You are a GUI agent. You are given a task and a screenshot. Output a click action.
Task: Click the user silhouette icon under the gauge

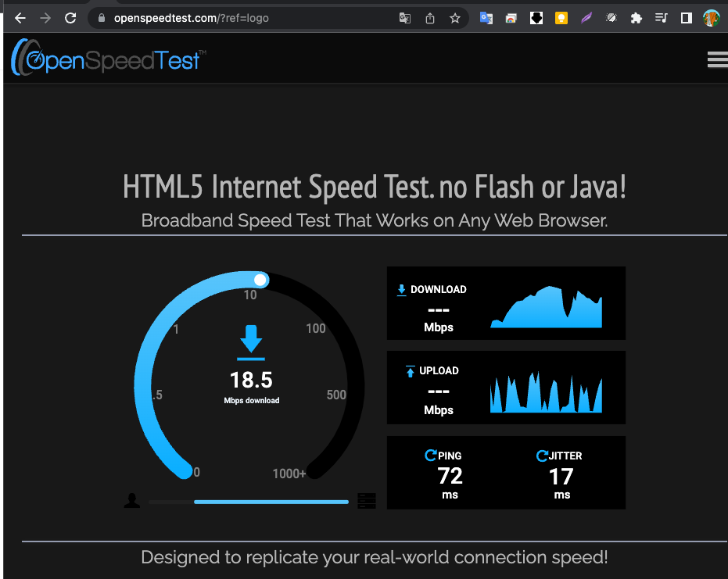tap(132, 500)
